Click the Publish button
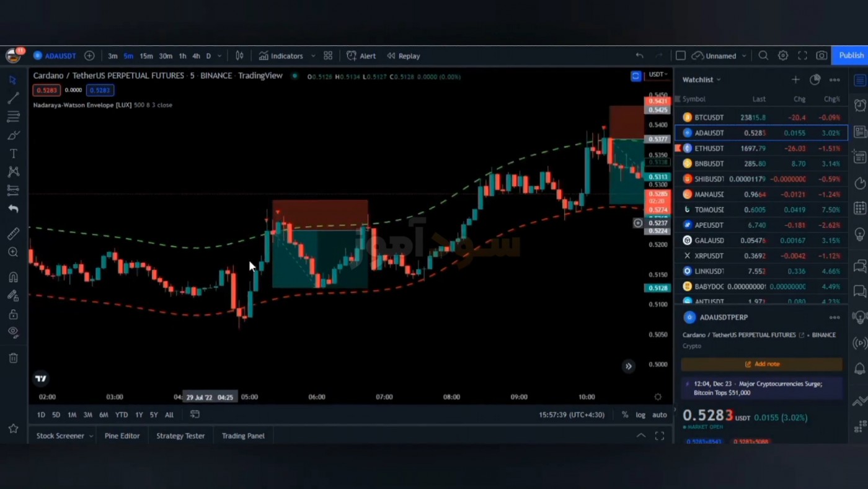Image resolution: width=868 pixels, height=489 pixels. [851, 55]
